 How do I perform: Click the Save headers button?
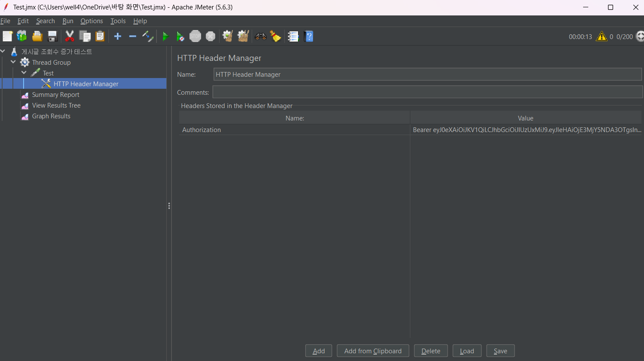pos(500,351)
